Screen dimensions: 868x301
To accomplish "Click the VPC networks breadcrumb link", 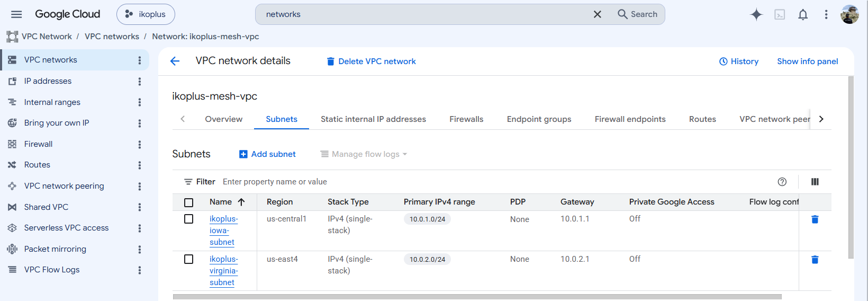I will [x=112, y=37].
